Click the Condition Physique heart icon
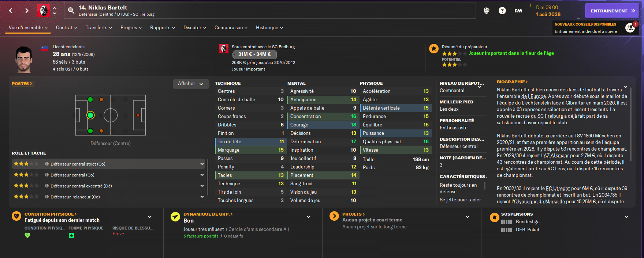The width and height of the screenshot is (644, 258). 16,216
